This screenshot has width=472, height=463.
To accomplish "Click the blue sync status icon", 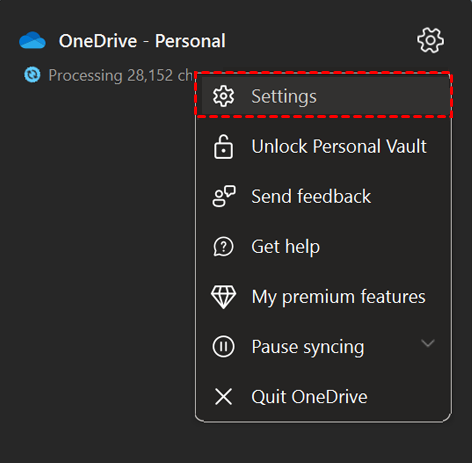I will [32, 75].
